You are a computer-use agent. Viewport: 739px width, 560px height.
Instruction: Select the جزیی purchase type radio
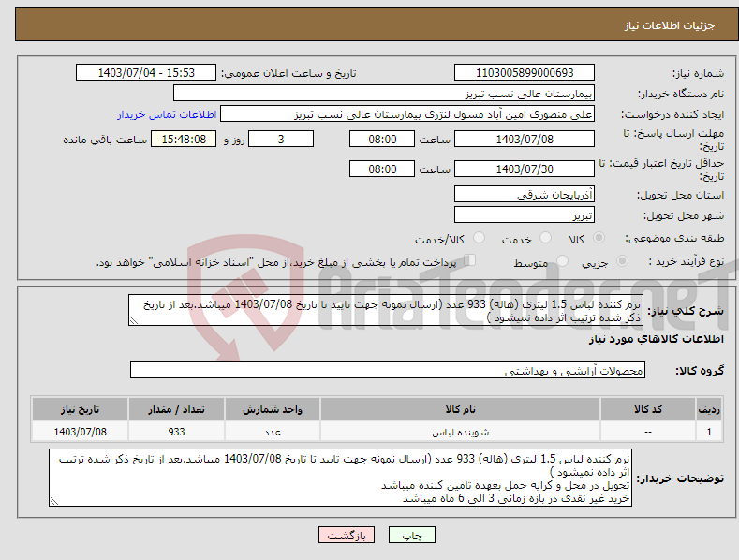pyautogui.click(x=622, y=261)
